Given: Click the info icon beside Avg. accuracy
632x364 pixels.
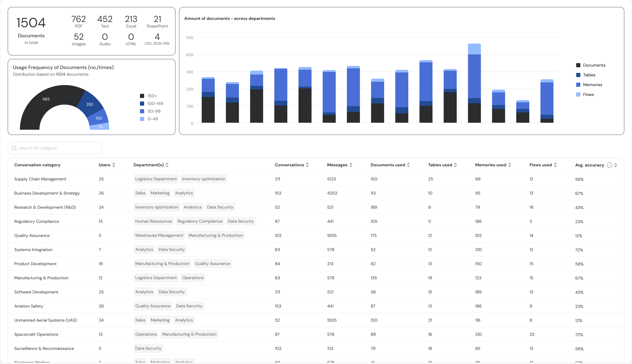Looking at the screenshot, I should pyautogui.click(x=609, y=165).
